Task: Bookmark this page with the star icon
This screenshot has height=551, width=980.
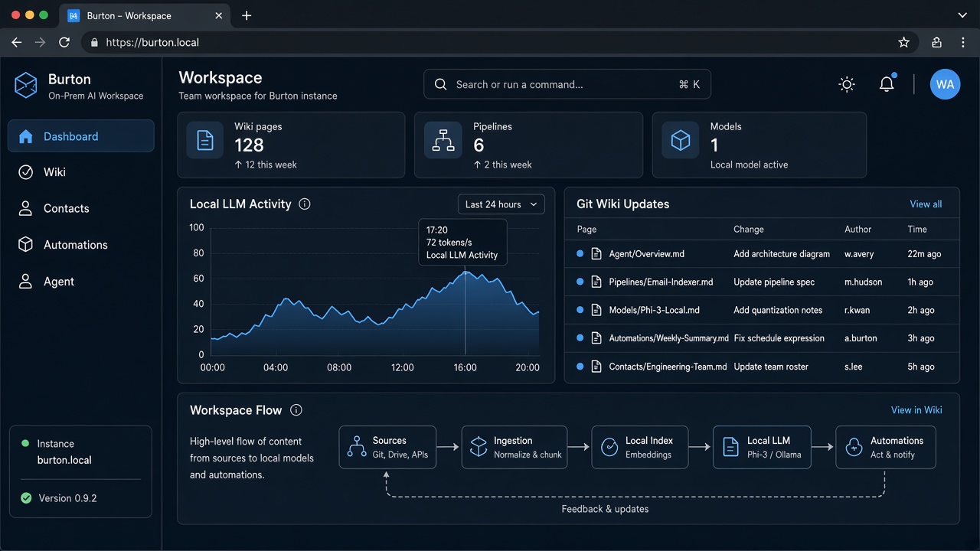Action: click(x=903, y=43)
